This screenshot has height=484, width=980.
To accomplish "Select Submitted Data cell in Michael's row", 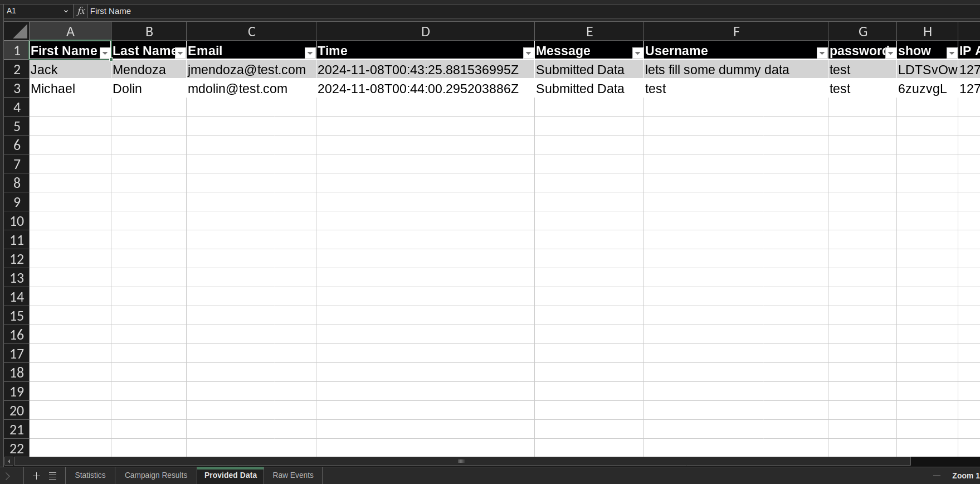I will tap(589, 89).
